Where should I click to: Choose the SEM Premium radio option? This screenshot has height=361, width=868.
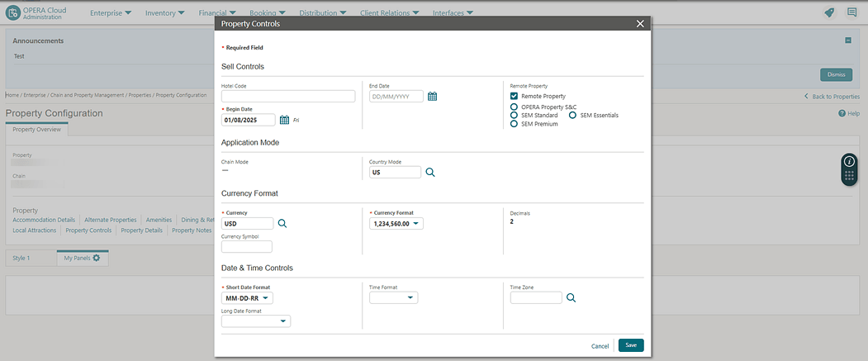(515, 124)
